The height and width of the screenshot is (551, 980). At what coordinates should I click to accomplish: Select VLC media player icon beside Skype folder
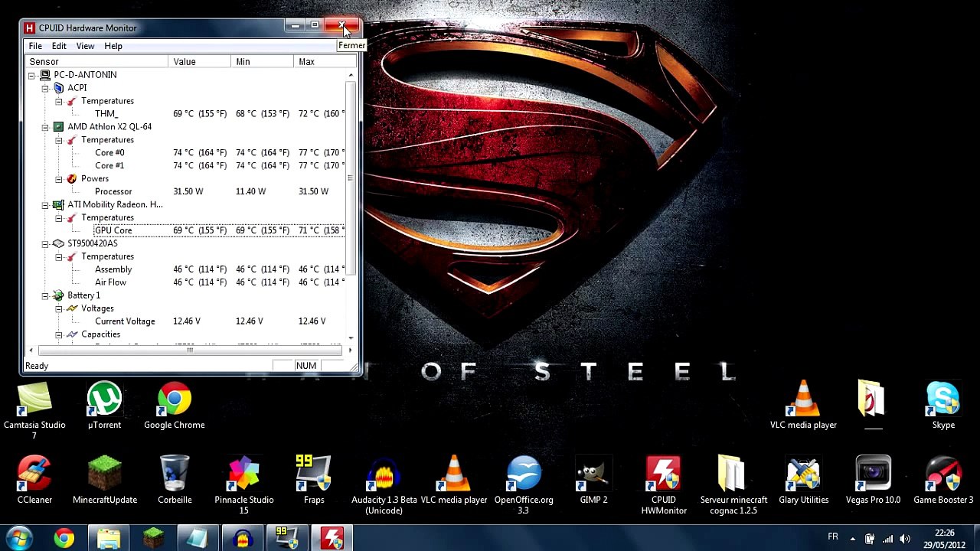[x=803, y=406]
